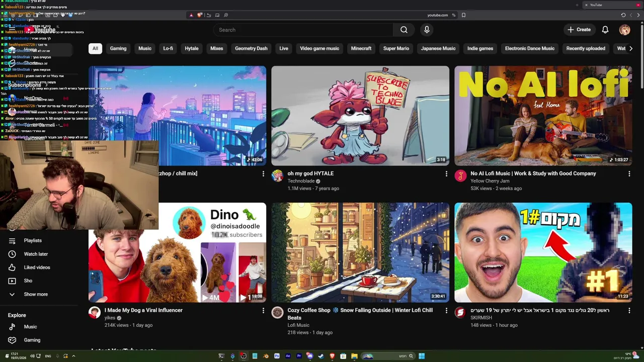
Task: Select the Electronic Dance Music chip
Action: pos(530,48)
